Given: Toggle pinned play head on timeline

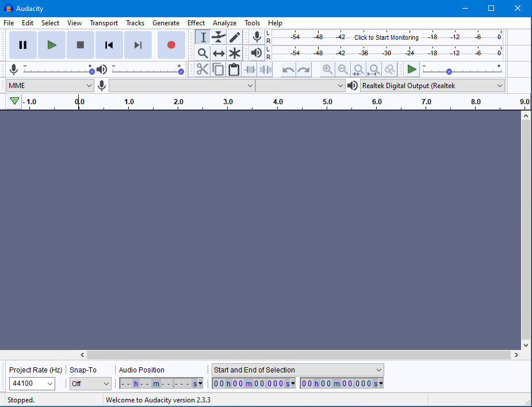Looking at the screenshot, I should click(x=14, y=101).
